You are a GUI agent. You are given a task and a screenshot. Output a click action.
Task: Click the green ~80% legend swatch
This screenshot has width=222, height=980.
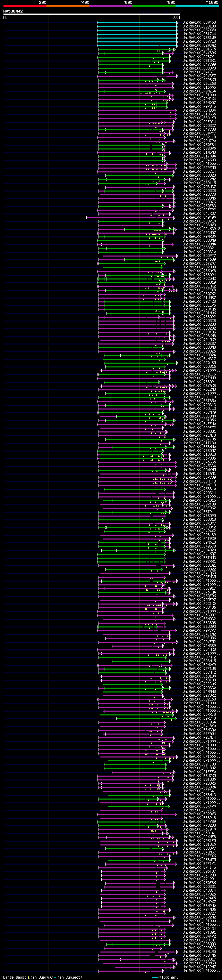point(154,6)
